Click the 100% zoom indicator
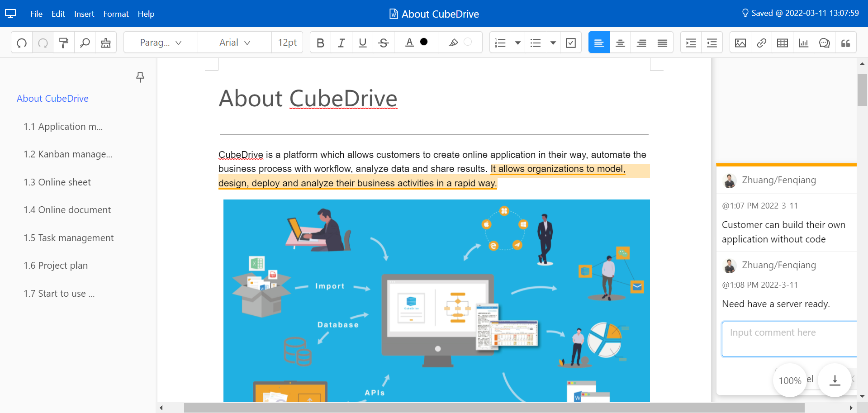The image size is (868, 413). [790, 380]
